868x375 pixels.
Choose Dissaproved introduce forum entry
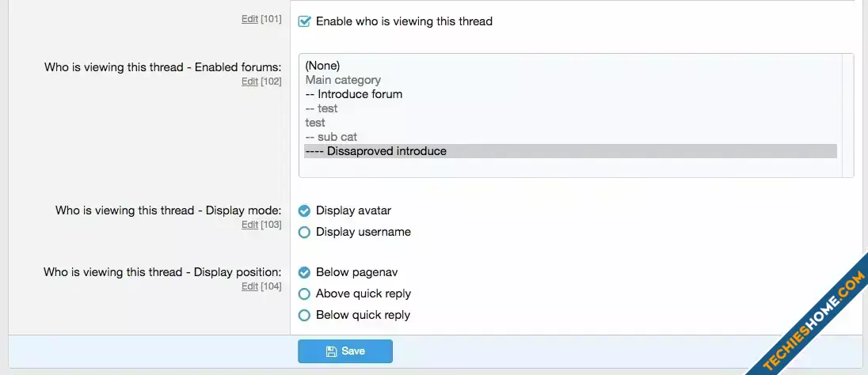pos(570,151)
